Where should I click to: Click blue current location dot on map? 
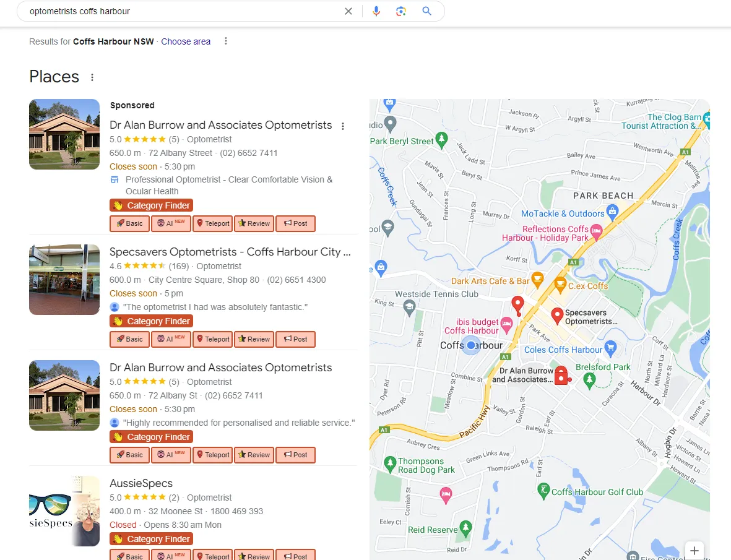point(471,345)
